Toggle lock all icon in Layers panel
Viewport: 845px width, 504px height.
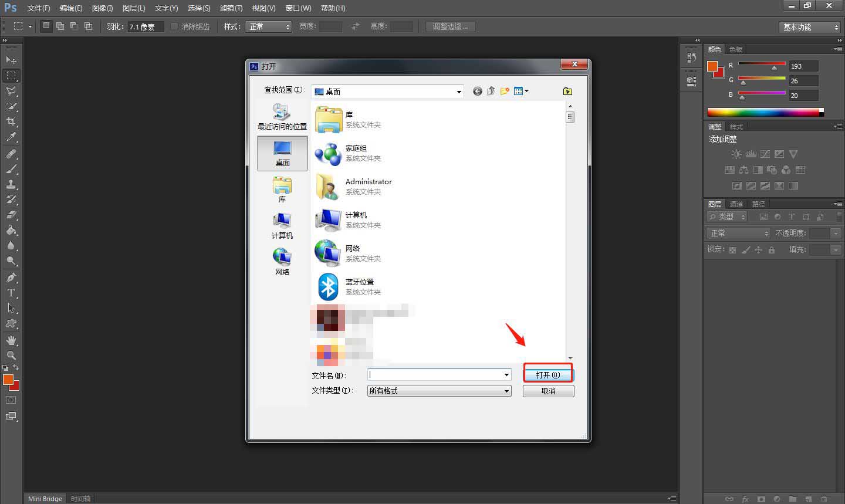pyautogui.click(x=772, y=250)
